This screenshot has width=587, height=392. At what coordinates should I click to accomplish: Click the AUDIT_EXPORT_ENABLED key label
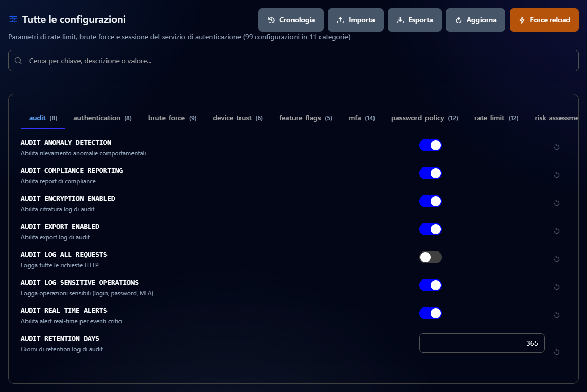click(60, 227)
